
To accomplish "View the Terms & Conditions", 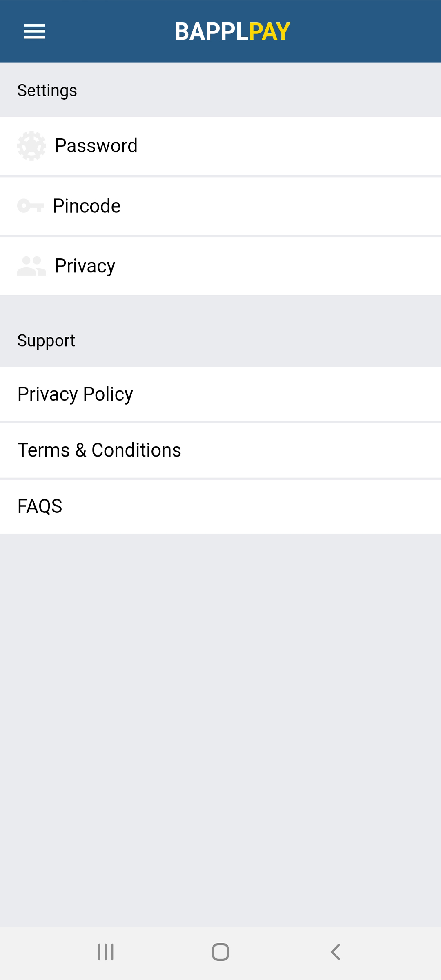I will [99, 450].
